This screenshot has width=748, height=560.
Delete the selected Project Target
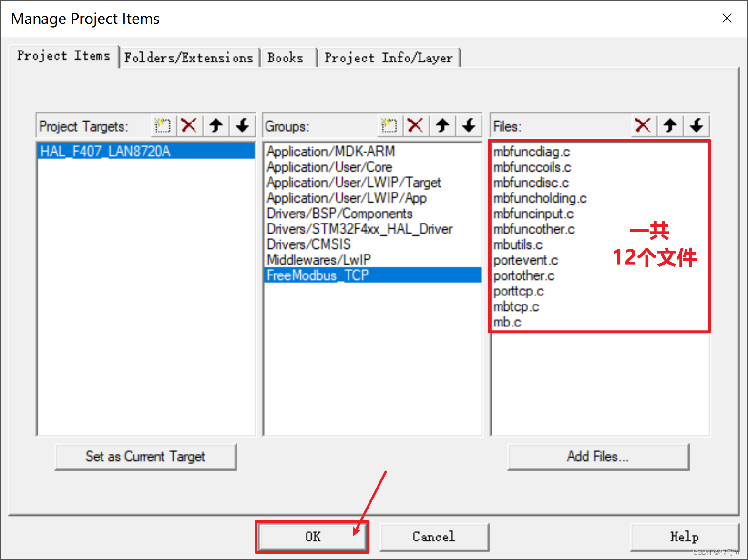[x=189, y=126]
